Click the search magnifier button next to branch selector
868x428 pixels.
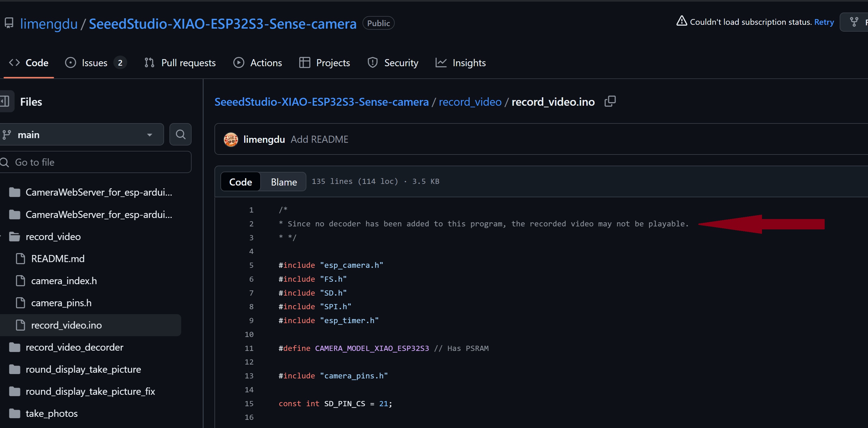pyautogui.click(x=180, y=134)
